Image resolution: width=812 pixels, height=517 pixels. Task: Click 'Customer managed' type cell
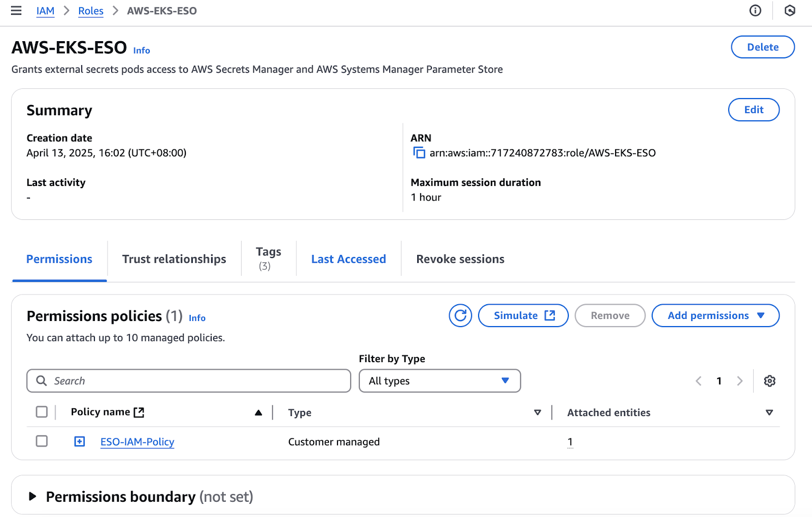pyautogui.click(x=334, y=442)
